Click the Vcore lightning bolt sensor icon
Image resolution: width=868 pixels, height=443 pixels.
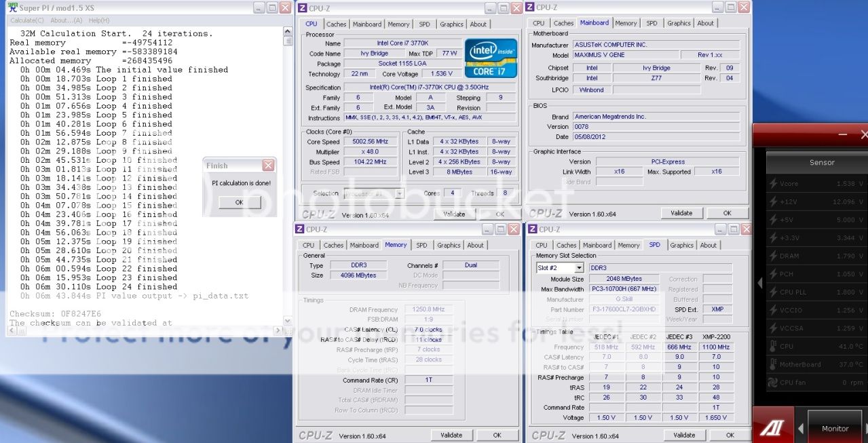click(772, 184)
